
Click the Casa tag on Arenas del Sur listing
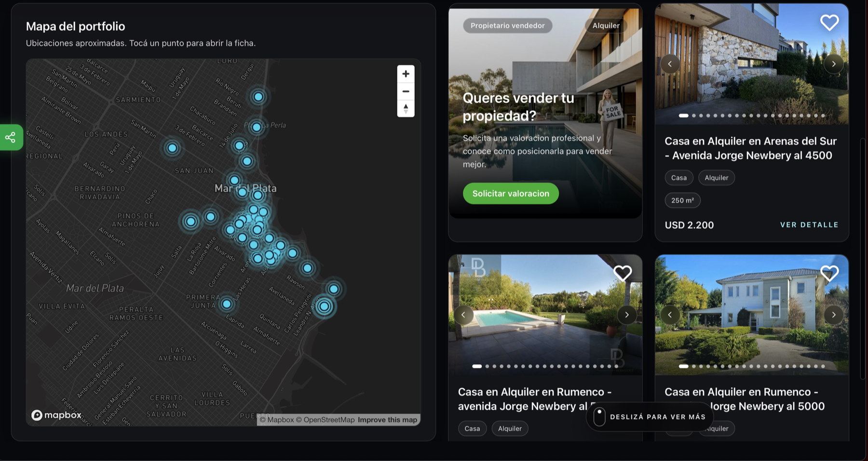[679, 178]
